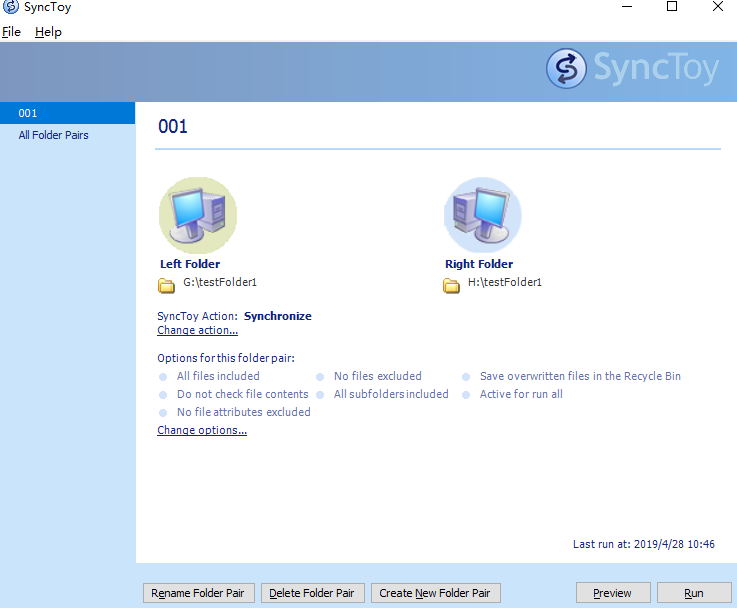Click the G:\testFolder1 path text

(220, 282)
